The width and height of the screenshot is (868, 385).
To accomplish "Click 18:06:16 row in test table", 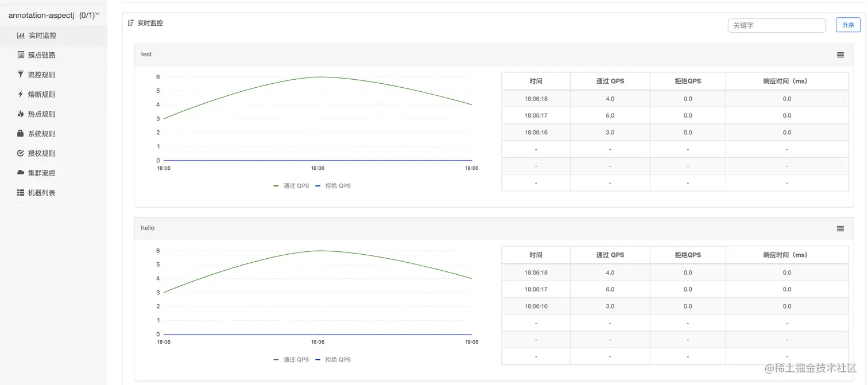I will 675,133.
